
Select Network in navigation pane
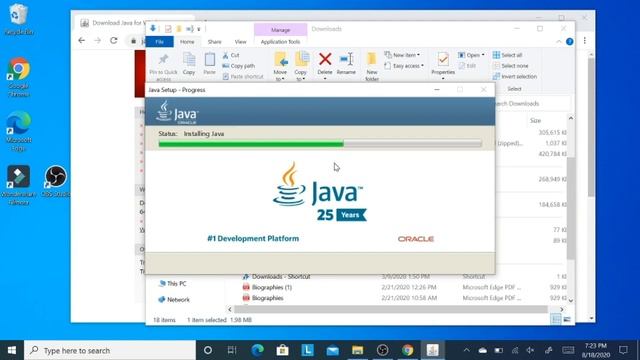174,300
